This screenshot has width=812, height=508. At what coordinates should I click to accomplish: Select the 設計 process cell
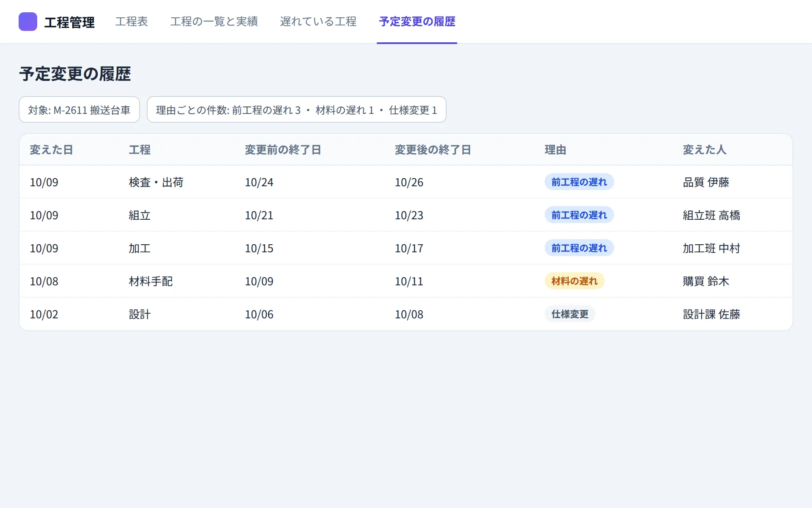140,315
